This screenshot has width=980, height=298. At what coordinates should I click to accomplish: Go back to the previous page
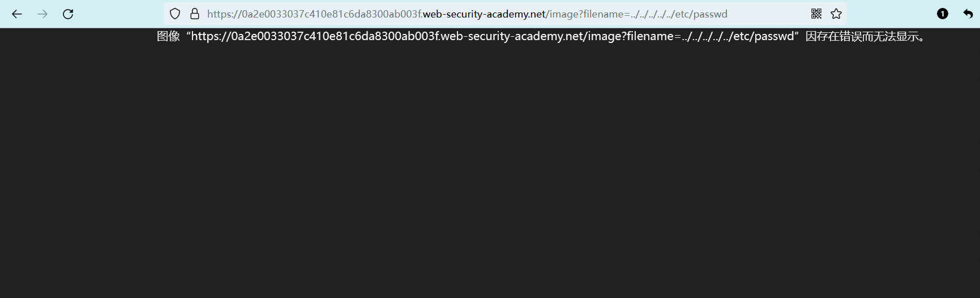point(17,14)
